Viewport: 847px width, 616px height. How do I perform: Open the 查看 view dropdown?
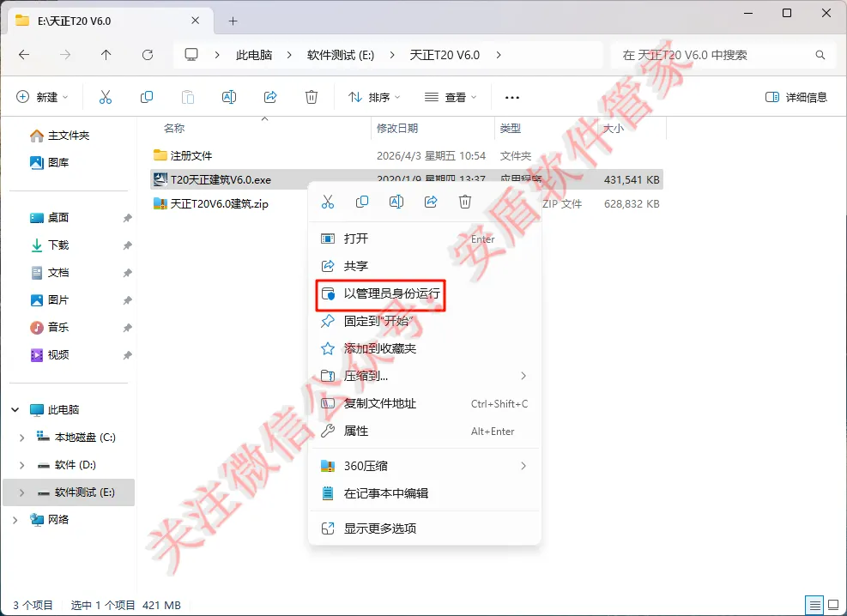click(451, 97)
